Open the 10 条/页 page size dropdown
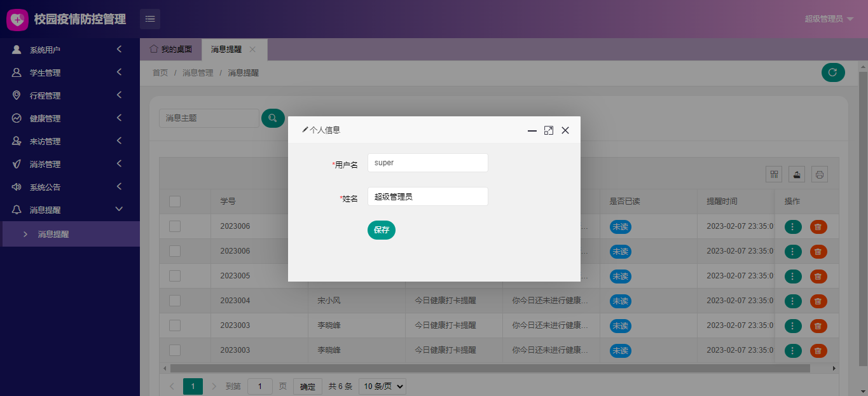Image resolution: width=868 pixels, height=396 pixels. click(x=382, y=386)
